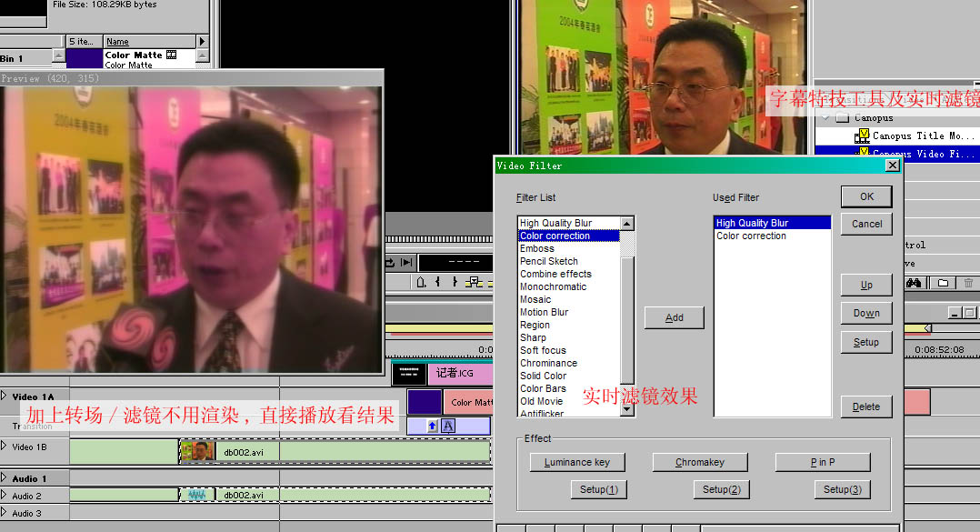Expand the Audio 2 track

coord(4,495)
